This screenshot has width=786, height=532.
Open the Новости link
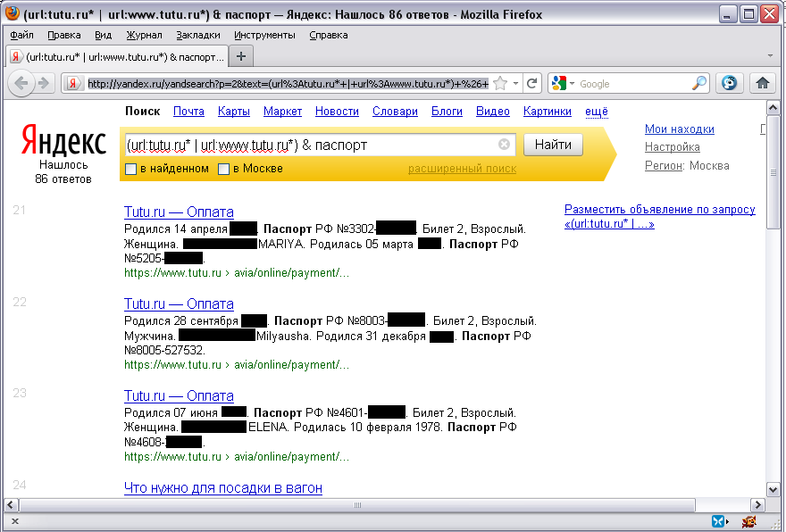(x=337, y=112)
